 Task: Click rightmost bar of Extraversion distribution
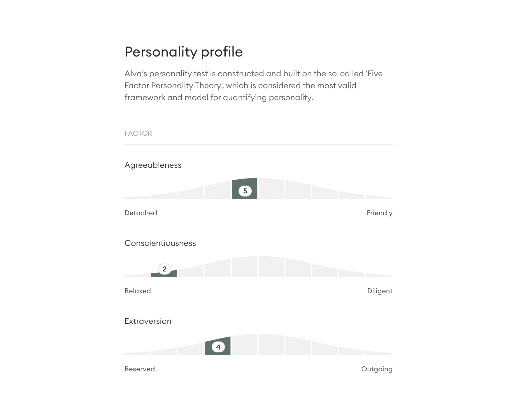pyautogui.click(x=378, y=353)
